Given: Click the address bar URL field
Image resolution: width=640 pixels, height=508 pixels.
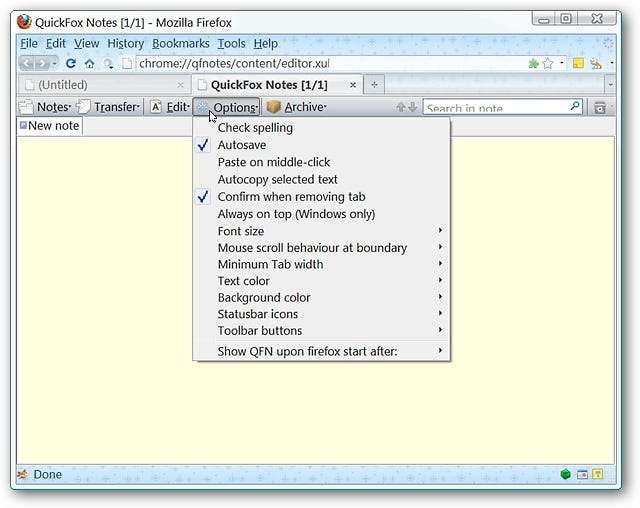Looking at the screenshot, I should tap(331, 63).
